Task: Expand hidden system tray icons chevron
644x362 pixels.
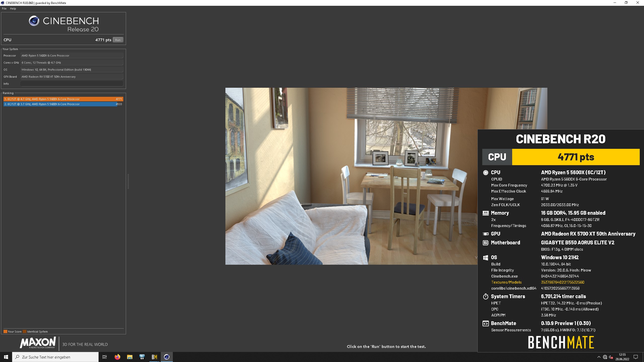Action: point(599,357)
